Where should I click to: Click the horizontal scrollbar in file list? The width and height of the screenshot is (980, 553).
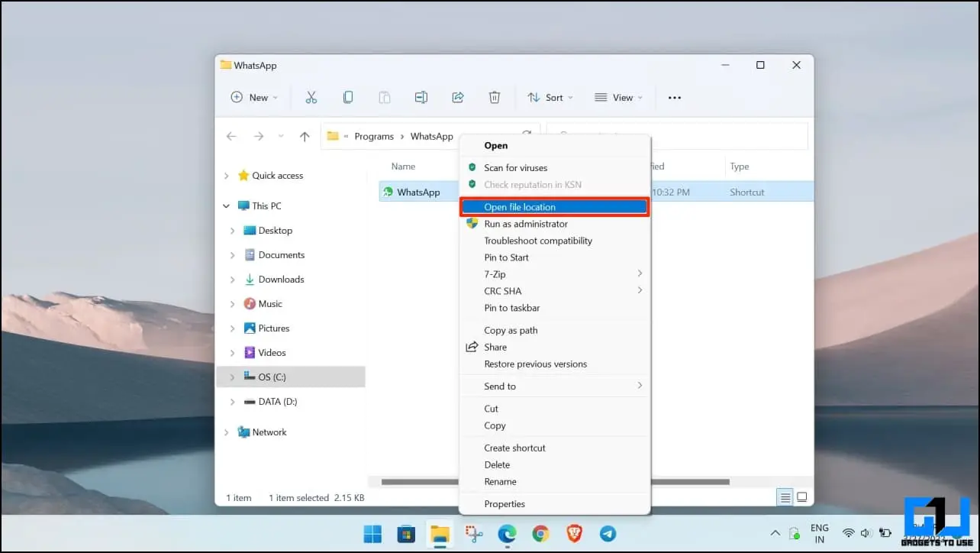[x=555, y=482]
